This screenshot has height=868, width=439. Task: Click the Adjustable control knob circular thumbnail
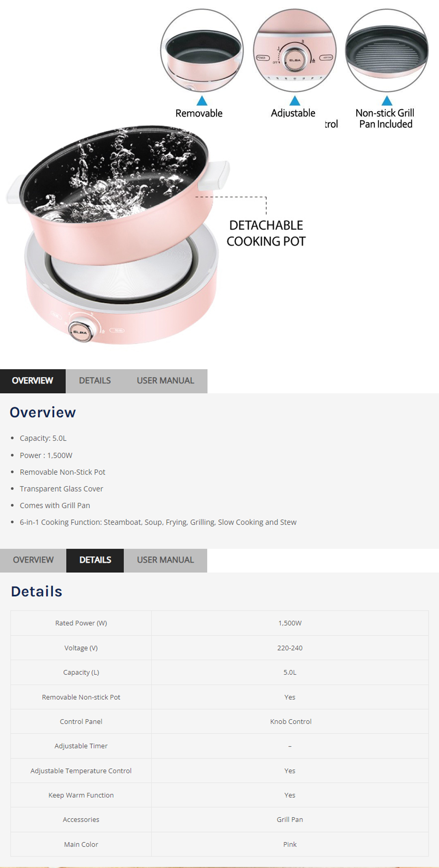point(295,51)
